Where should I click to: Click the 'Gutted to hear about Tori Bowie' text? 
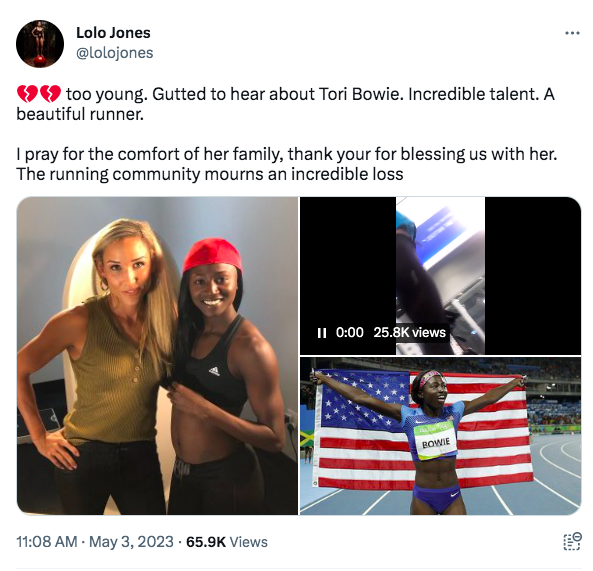(x=275, y=94)
